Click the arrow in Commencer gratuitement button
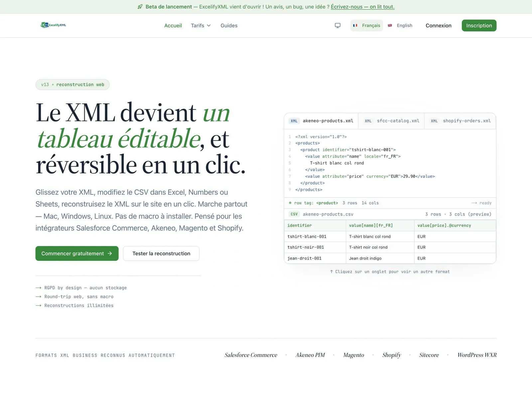 click(110, 253)
